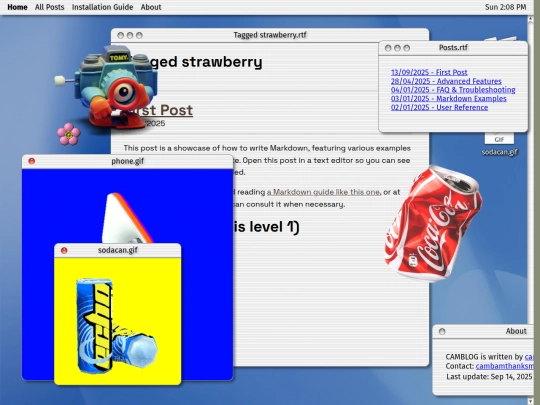Click third gray button of Tagged strawberry.rtf window
This screenshot has width=540, height=405.
(x=139, y=35)
